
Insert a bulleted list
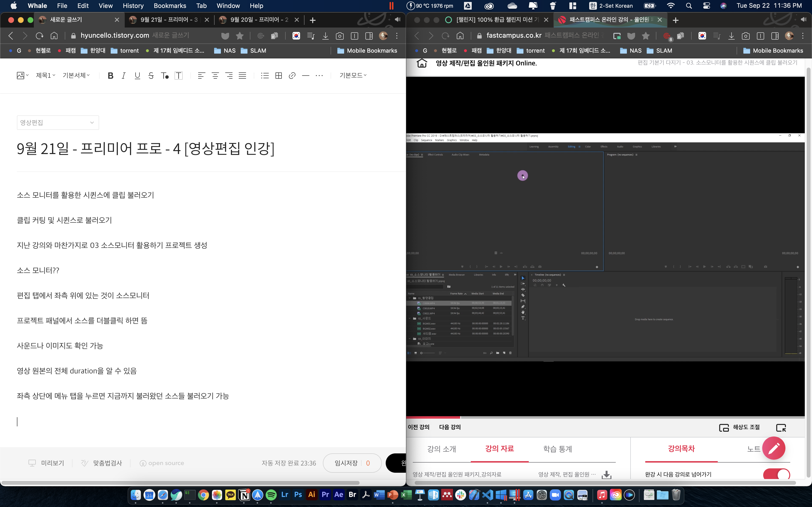coord(265,75)
